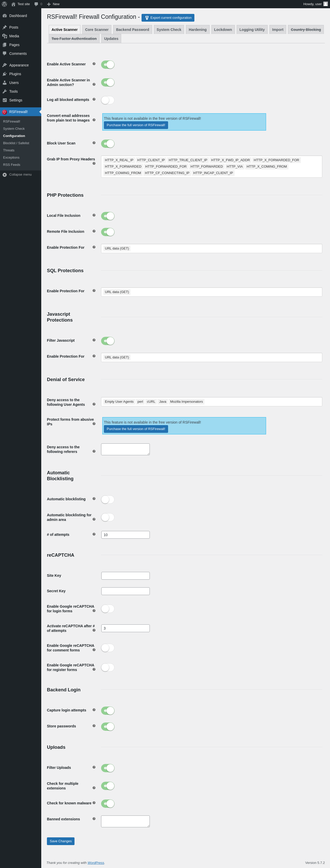Click Purchase full version under Convert email addresses
This screenshot has width=330, height=868.
(136, 125)
